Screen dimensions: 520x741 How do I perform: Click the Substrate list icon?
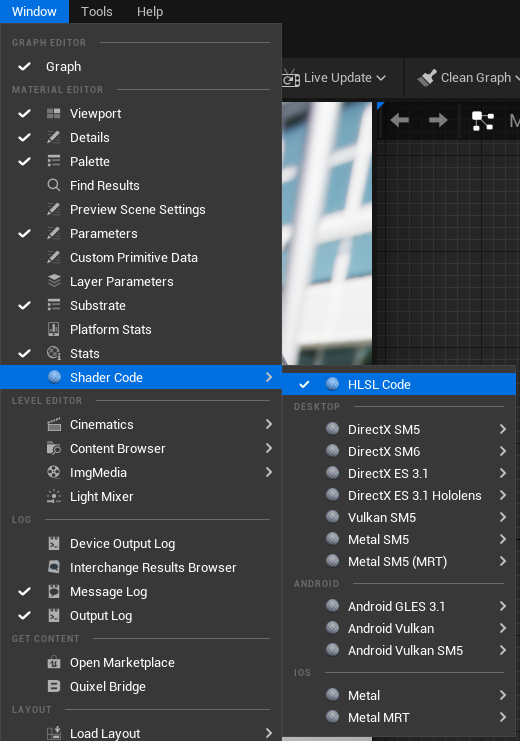click(53, 305)
